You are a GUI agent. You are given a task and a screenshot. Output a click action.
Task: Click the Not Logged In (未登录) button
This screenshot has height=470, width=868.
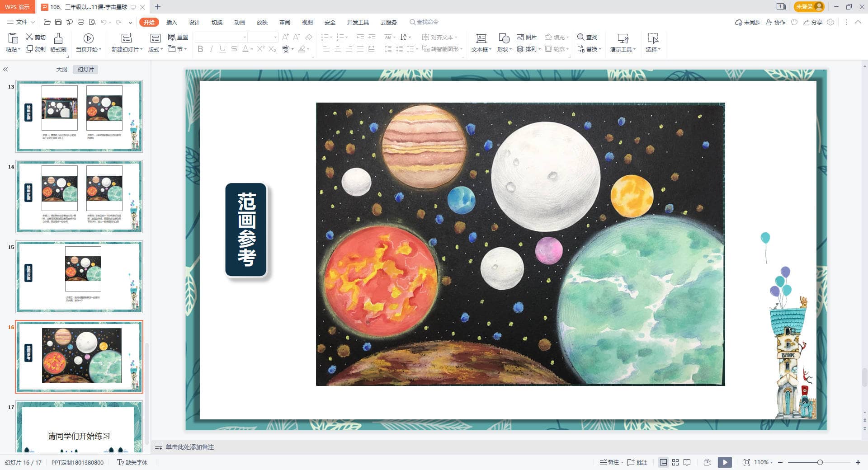(x=809, y=7)
